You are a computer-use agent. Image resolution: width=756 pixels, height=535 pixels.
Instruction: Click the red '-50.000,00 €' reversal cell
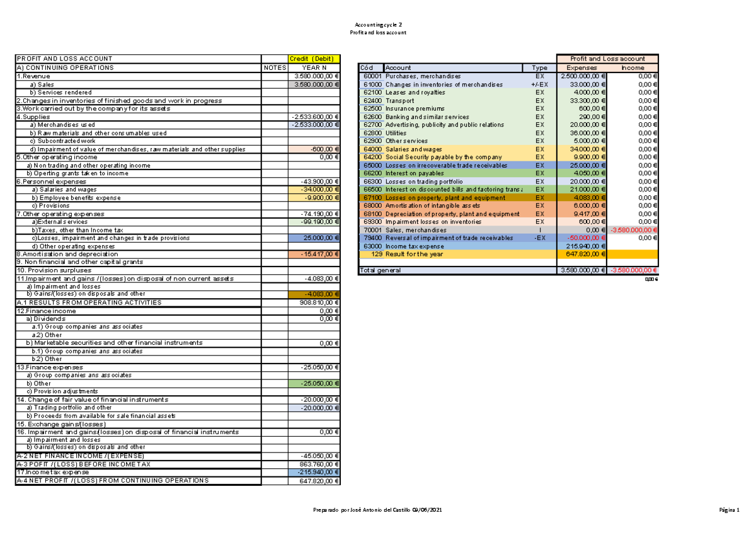tap(582, 238)
